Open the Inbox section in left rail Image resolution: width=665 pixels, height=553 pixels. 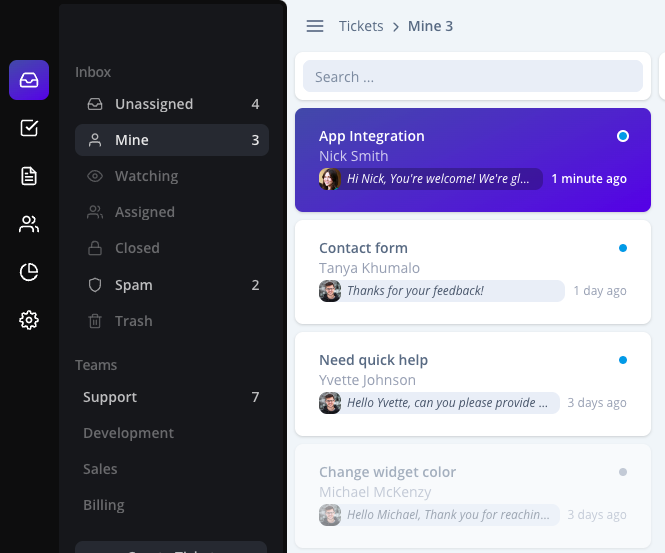(x=29, y=80)
